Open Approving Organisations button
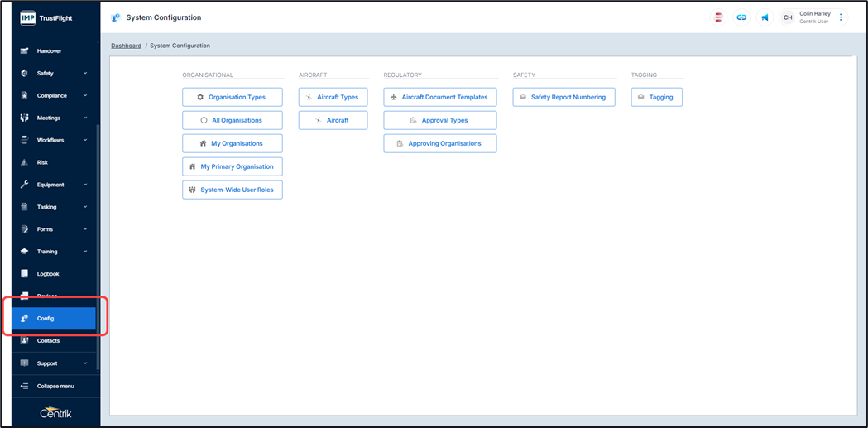The image size is (868, 428). click(440, 143)
